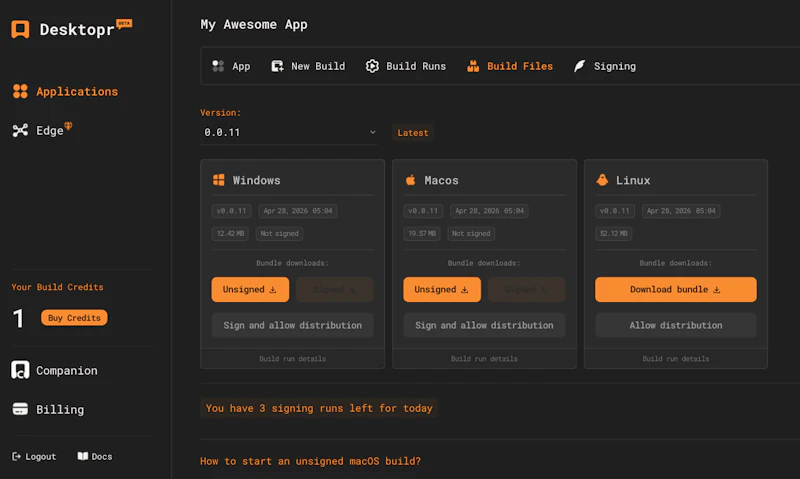Click the Billing card icon
This screenshot has height=479, width=800.
[x=20, y=409]
